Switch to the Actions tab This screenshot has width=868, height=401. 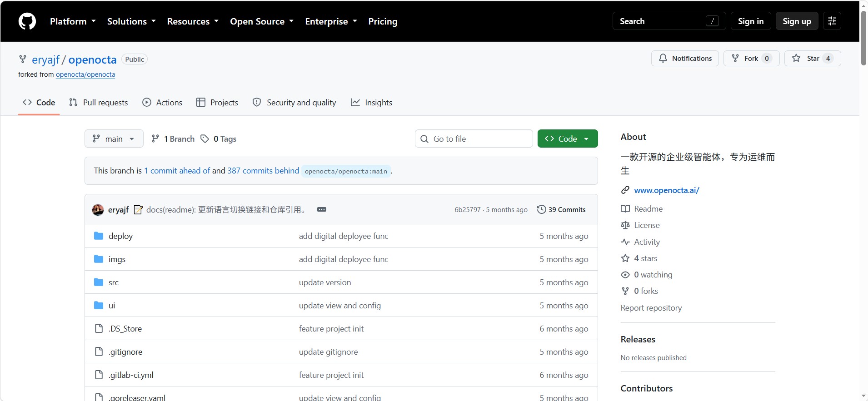click(162, 103)
